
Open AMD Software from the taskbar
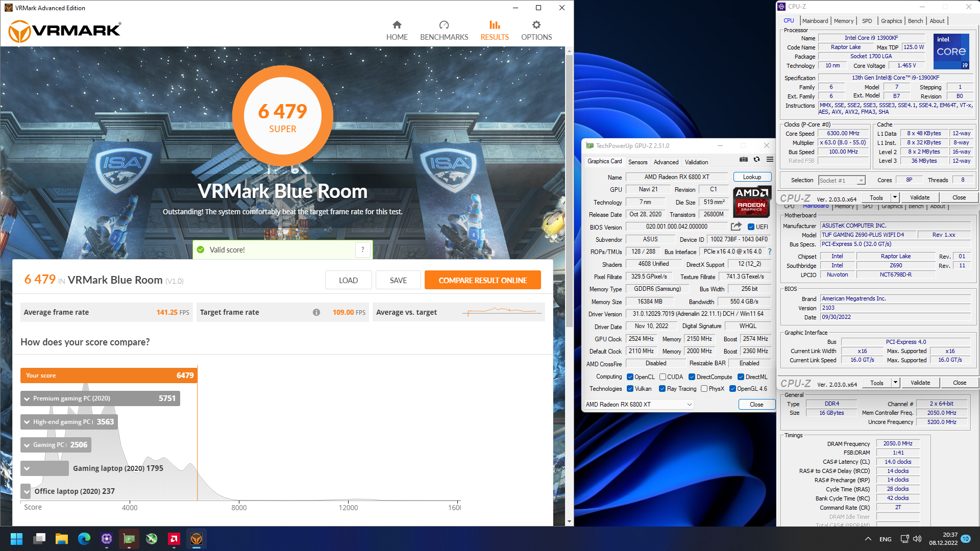174,539
